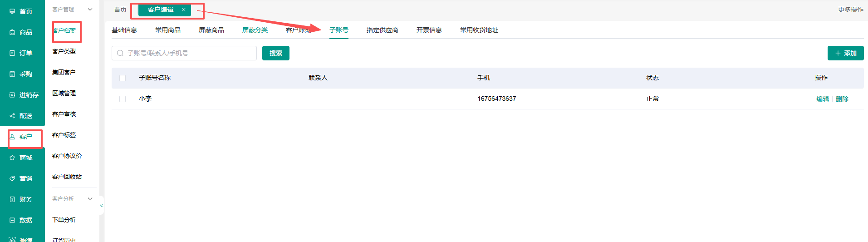Screen dimensions: 868x242
Task: Switch to the 基础信息 tab
Action: click(x=124, y=30)
